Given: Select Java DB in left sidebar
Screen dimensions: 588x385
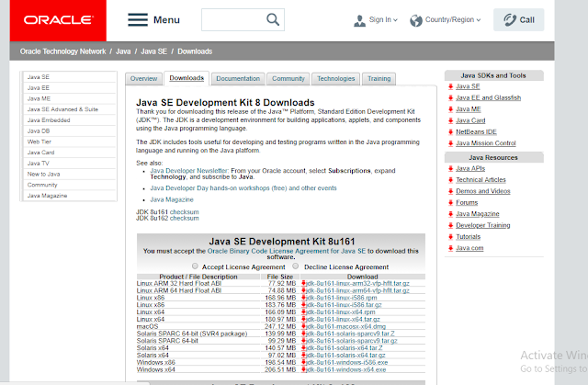Looking at the screenshot, I should (70, 131).
